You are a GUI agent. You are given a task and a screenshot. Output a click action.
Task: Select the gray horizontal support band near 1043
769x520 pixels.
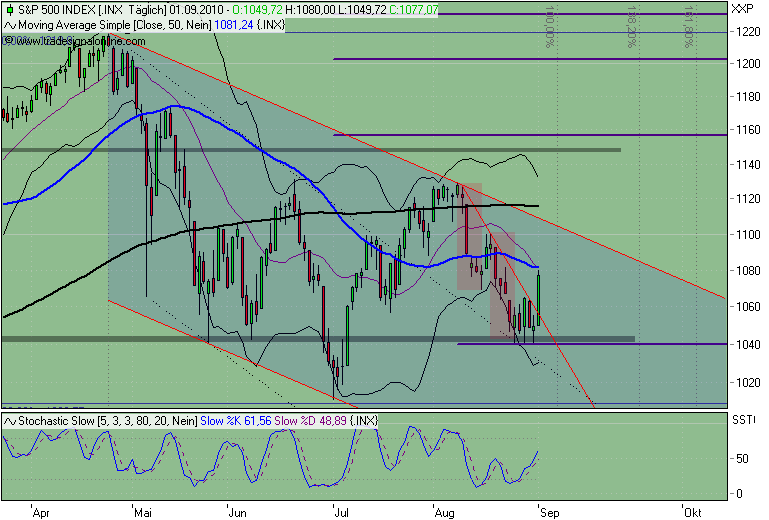tap(318, 339)
